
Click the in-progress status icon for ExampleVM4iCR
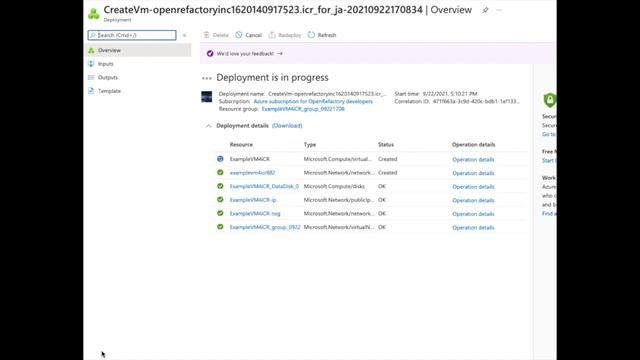pyautogui.click(x=220, y=159)
